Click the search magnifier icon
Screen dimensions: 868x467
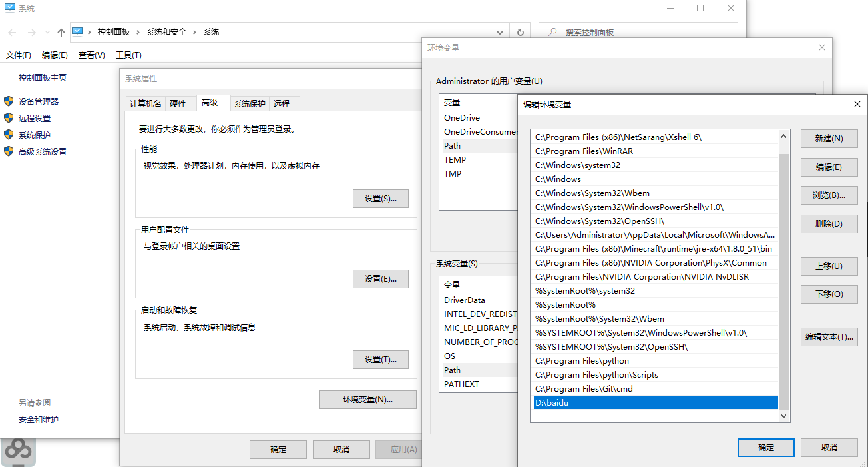[x=551, y=32]
